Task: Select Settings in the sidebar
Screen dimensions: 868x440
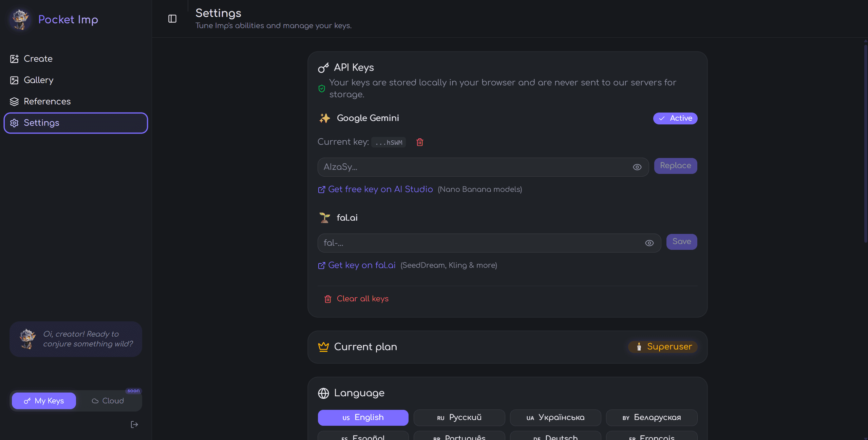Action: (x=75, y=123)
